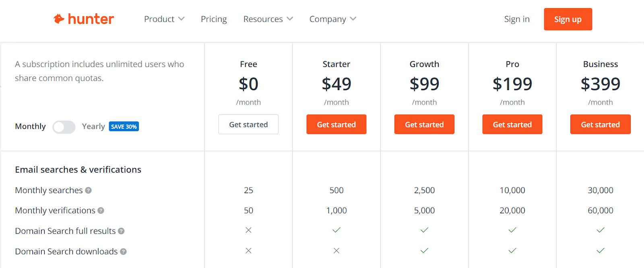This screenshot has height=268, width=644.
Task: Select the Monthly billing label
Action: (30, 126)
